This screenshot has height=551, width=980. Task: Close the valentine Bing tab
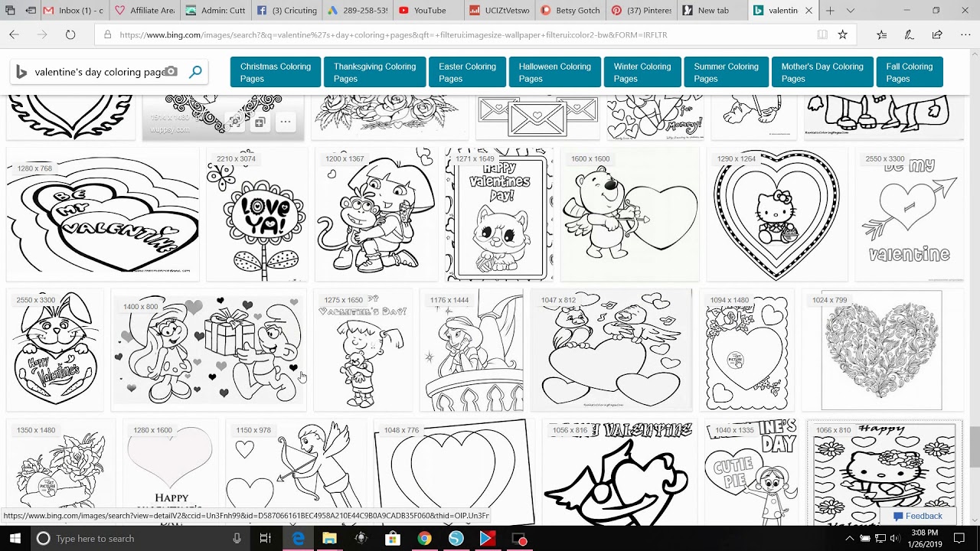(x=808, y=11)
